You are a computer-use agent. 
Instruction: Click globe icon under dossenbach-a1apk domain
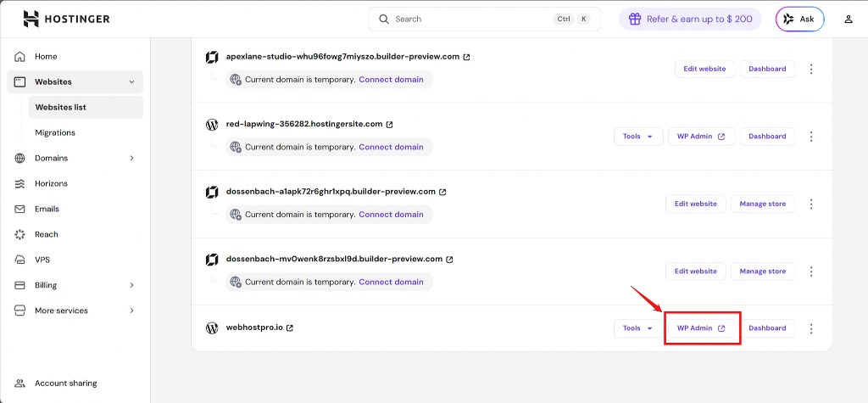click(x=236, y=215)
